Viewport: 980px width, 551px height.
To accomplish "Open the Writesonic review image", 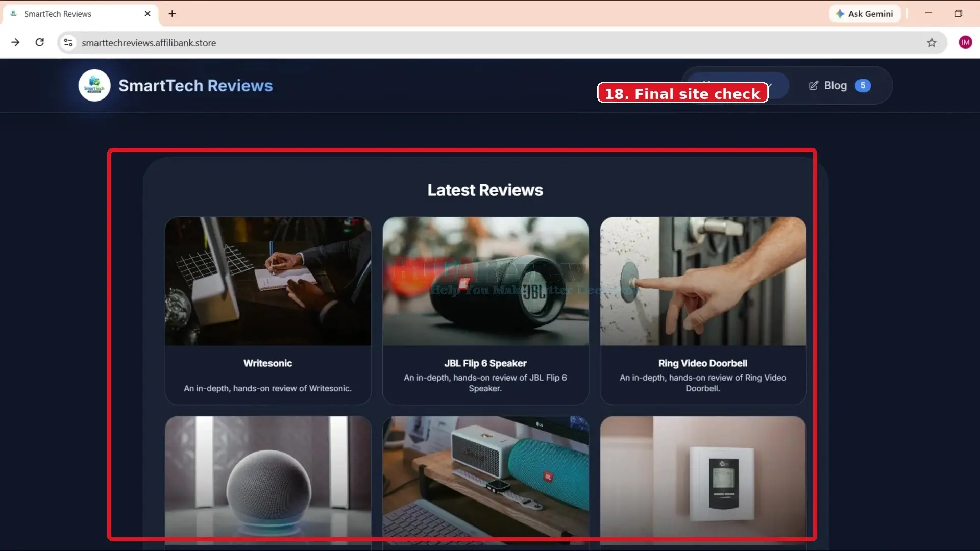I will (x=268, y=282).
